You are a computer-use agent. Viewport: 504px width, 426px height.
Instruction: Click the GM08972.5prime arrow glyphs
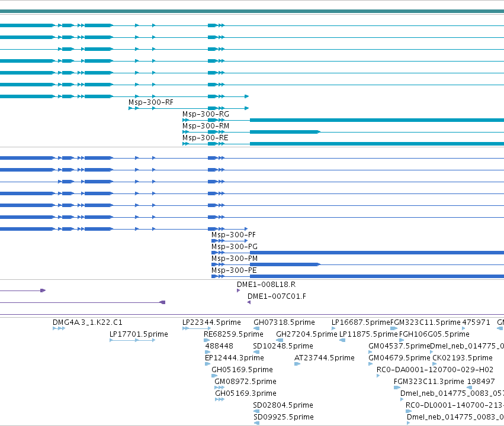220,388
